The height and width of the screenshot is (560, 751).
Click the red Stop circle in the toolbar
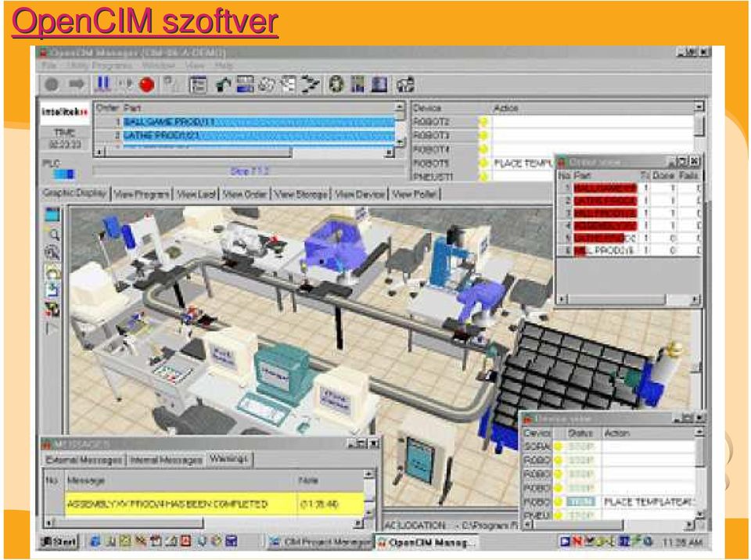pos(146,84)
